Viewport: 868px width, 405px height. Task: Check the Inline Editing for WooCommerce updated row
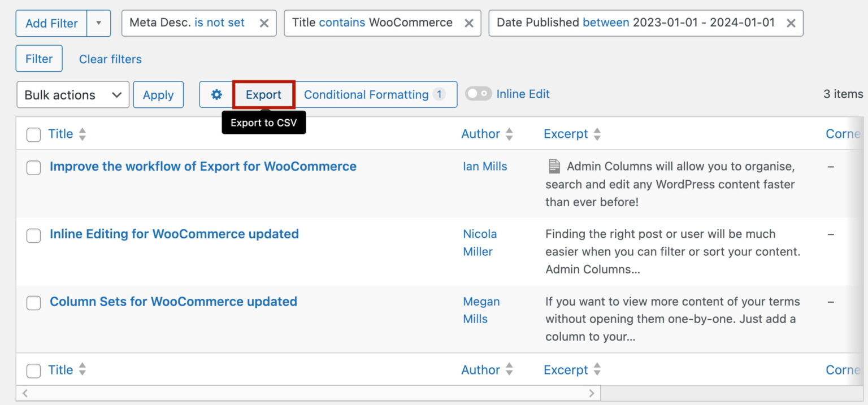[33, 235]
